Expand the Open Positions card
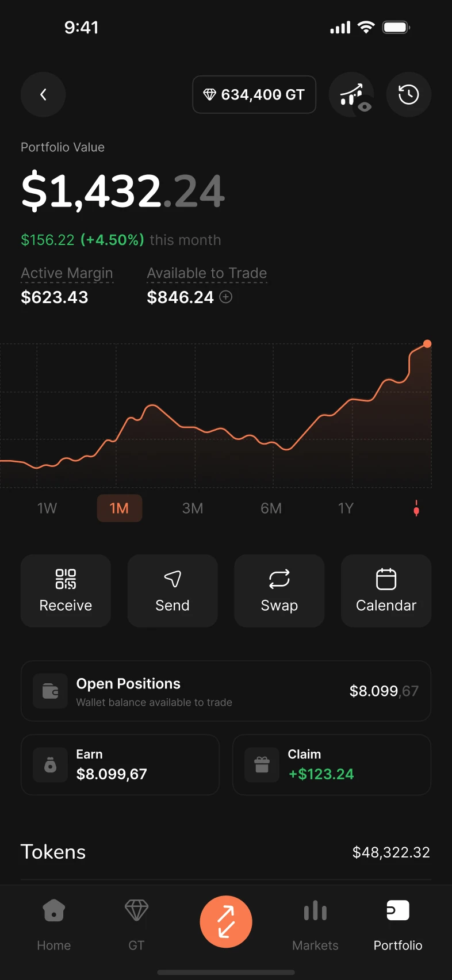This screenshot has height=980, width=452. [x=225, y=691]
